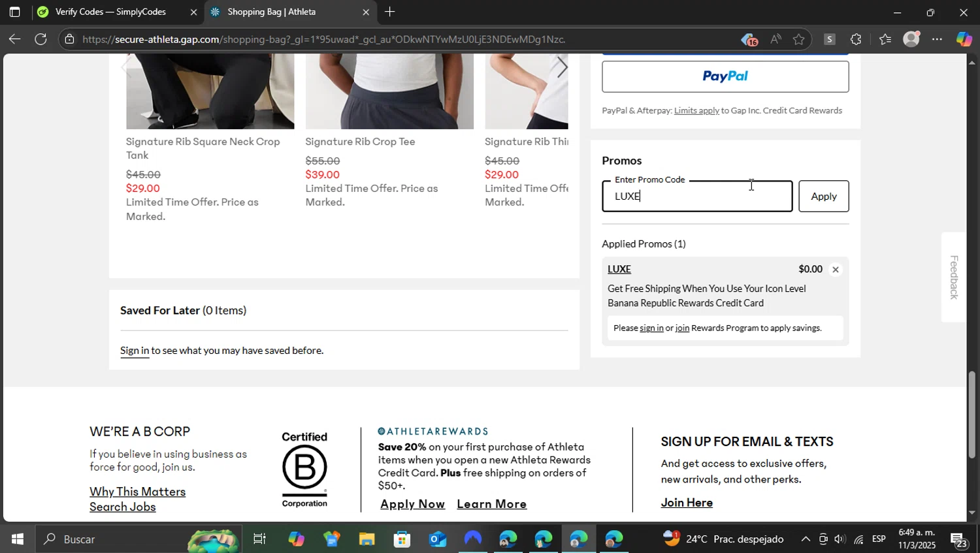
Task: Open the notification center icon
Action: coord(958,540)
